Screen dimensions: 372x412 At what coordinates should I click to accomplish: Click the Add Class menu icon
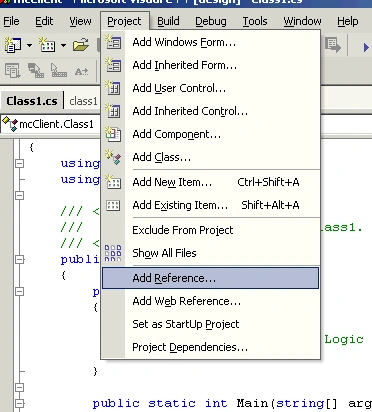tap(113, 157)
